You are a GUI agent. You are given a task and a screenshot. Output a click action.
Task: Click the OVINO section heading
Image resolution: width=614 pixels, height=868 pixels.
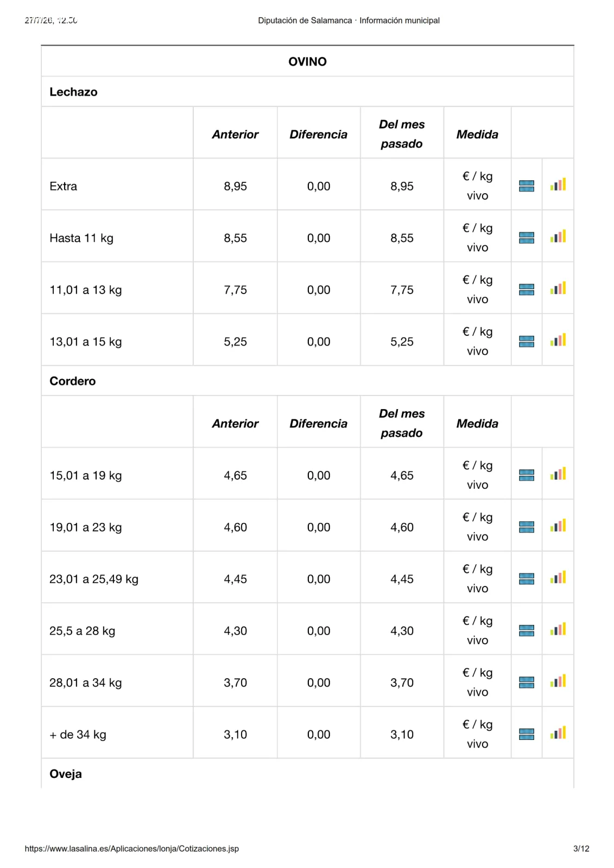(307, 61)
